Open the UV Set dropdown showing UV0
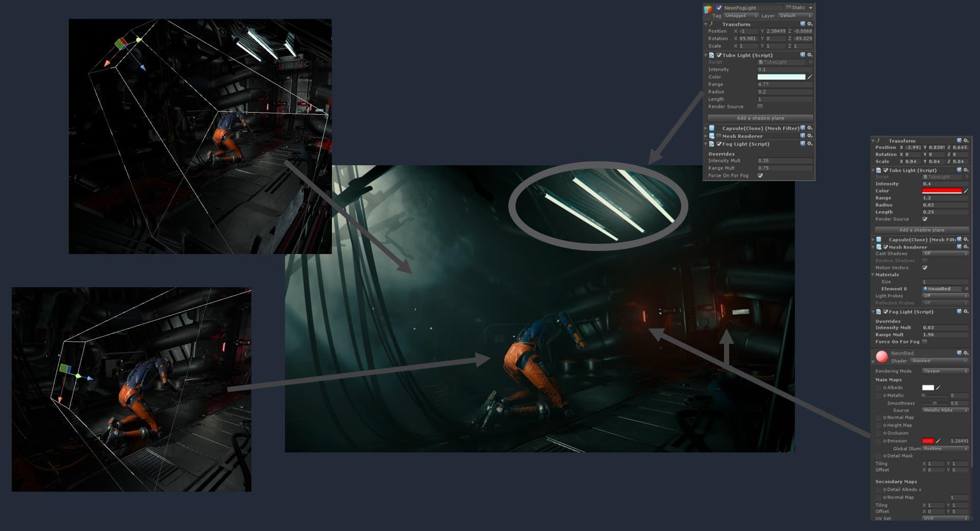This screenshot has width=980, height=531. (945, 518)
